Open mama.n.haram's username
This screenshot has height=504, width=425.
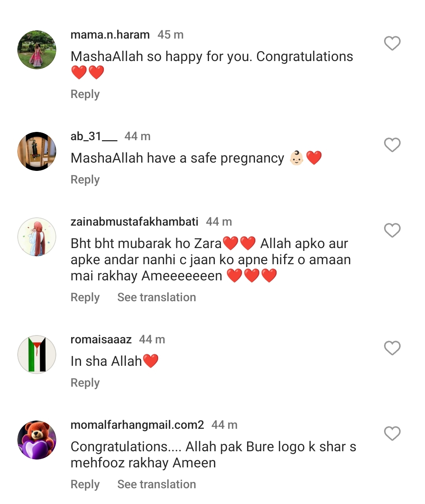click(x=110, y=35)
